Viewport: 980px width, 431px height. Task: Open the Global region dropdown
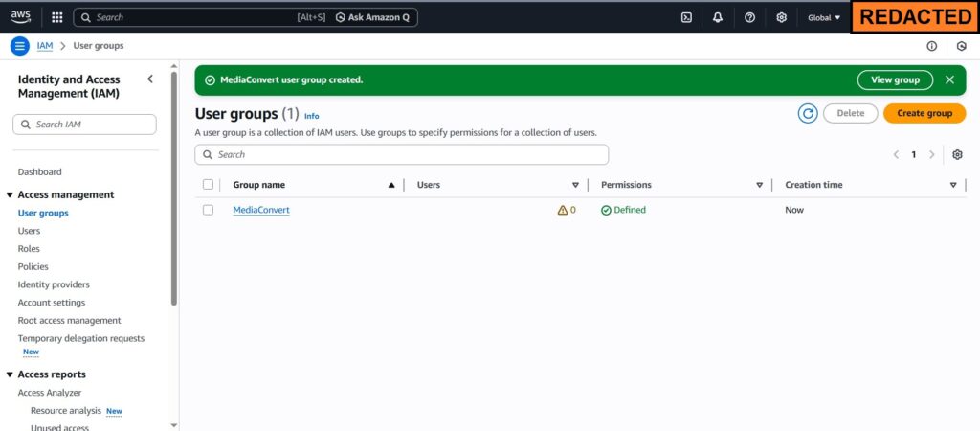[823, 17]
